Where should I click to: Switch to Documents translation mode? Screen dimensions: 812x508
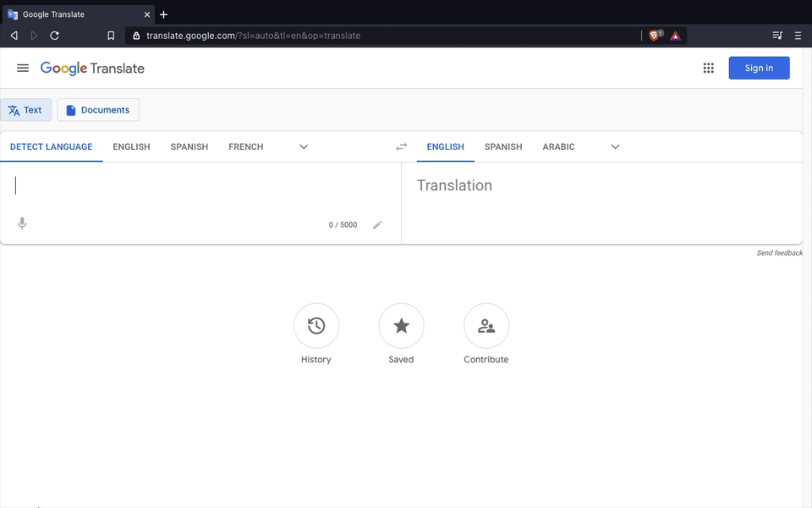point(98,110)
